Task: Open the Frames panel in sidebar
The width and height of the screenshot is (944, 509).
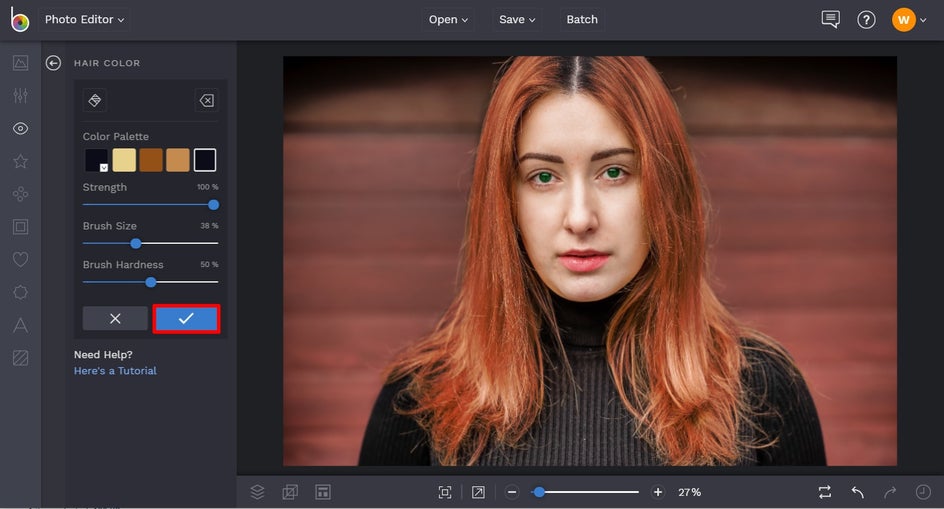Action: click(x=20, y=227)
